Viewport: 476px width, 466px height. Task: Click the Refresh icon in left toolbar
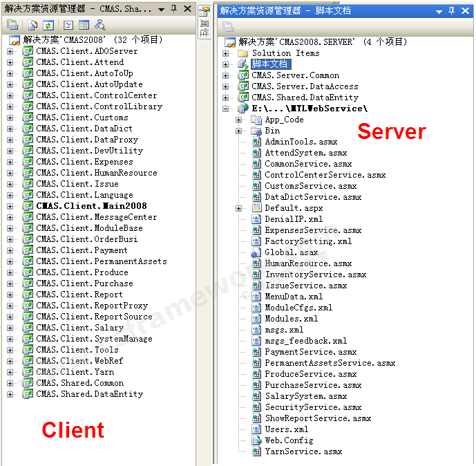[x=49, y=25]
